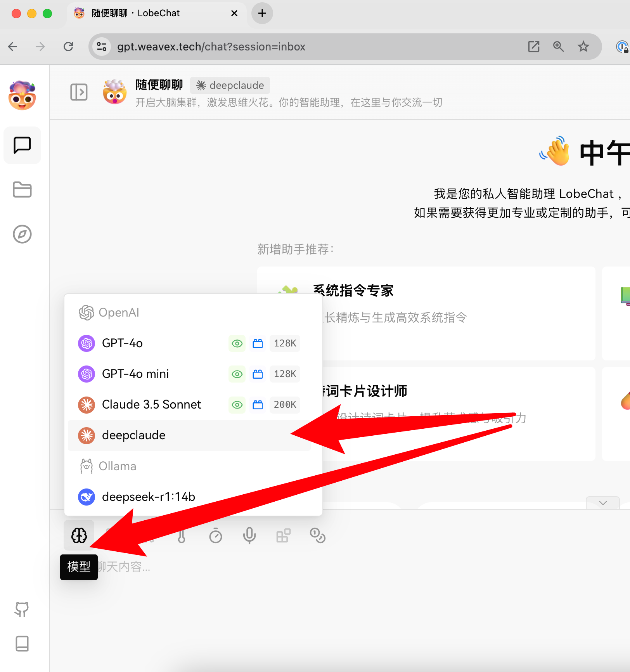Click the 128K tag on GPT-4o mini
Viewport: 630px width, 672px height.
pos(285,374)
